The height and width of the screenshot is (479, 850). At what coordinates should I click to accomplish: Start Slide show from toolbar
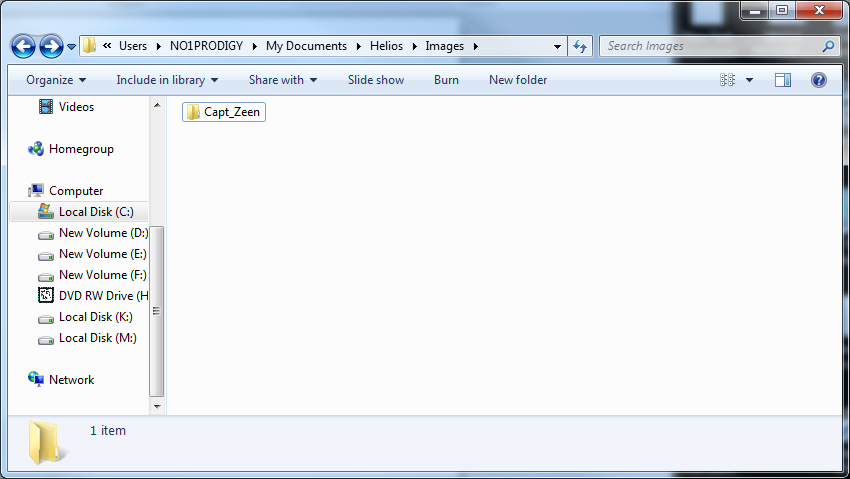pos(376,80)
